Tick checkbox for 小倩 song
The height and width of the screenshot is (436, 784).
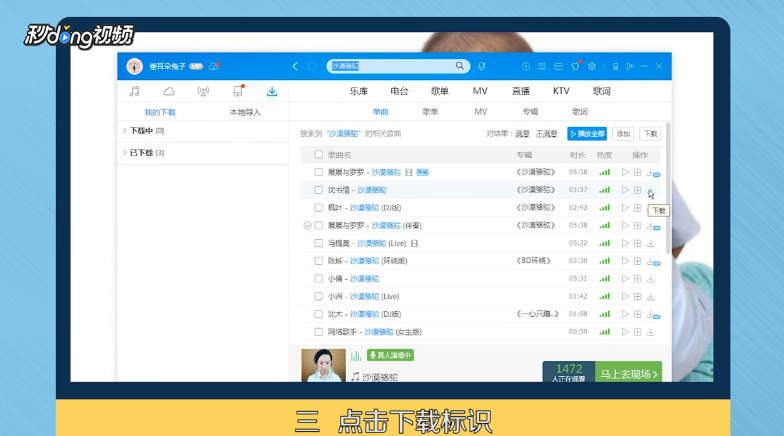click(318, 278)
